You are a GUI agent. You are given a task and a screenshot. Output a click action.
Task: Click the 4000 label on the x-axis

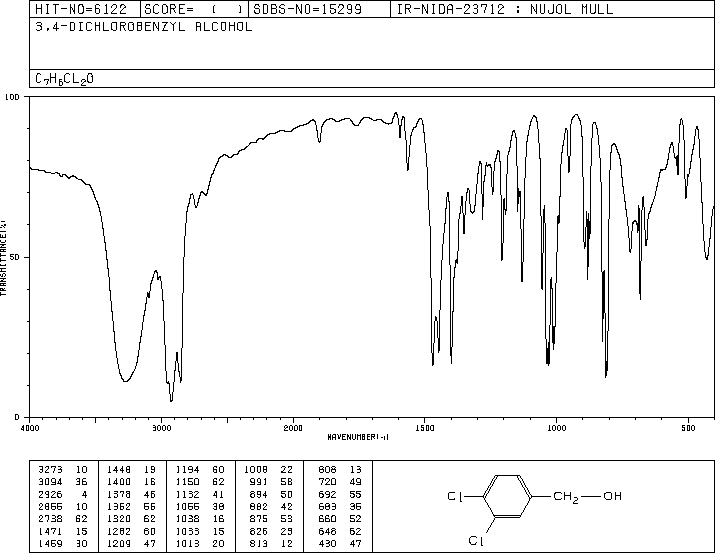point(30,428)
